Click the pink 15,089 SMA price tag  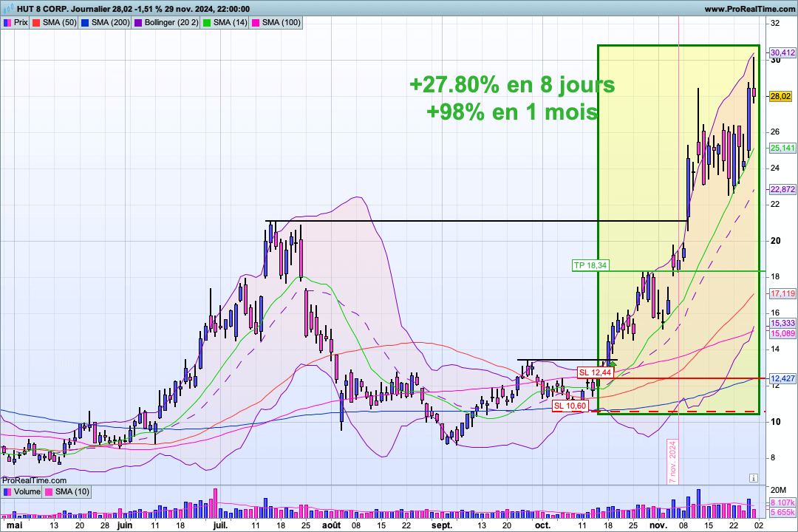[x=782, y=333]
